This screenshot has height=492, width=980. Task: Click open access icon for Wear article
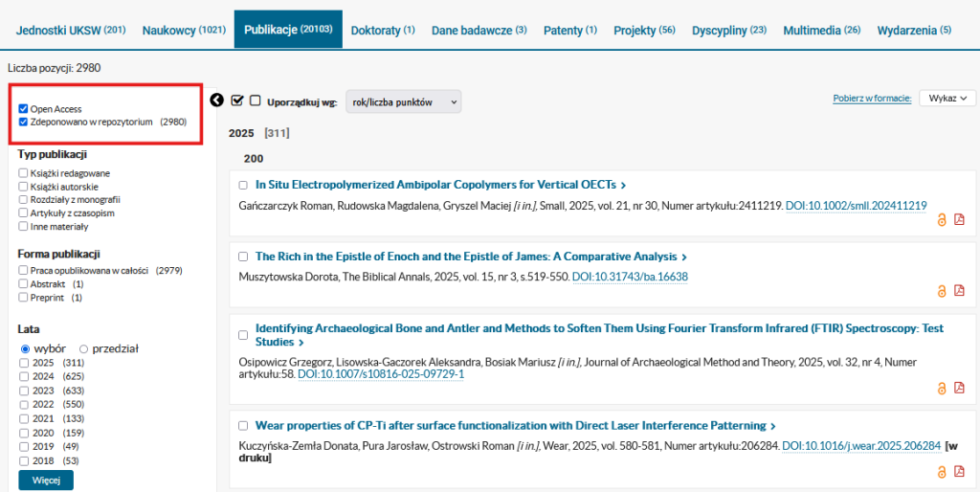click(941, 471)
